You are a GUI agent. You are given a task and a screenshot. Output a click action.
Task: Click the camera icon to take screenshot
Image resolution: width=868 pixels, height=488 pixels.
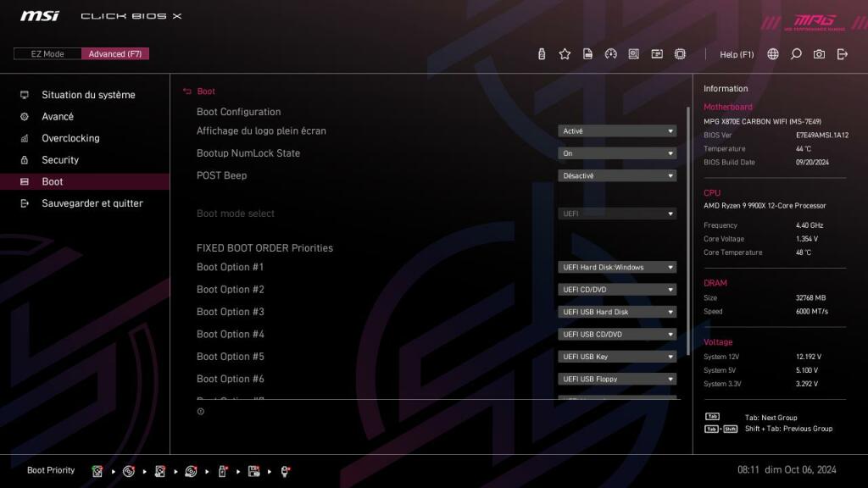818,53
